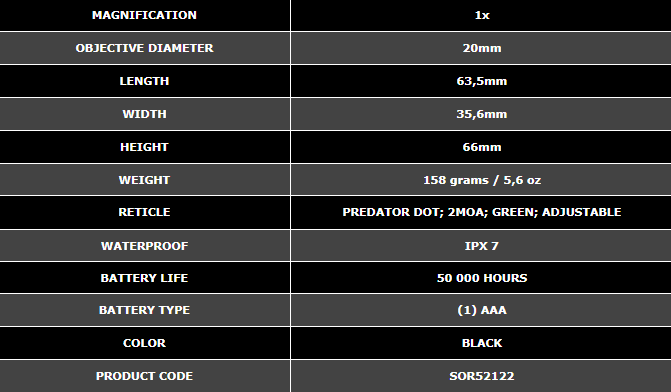Viewport: 671px width, 392px height.
Task: Select the 63,5mm length value
Action: point(482,81)
